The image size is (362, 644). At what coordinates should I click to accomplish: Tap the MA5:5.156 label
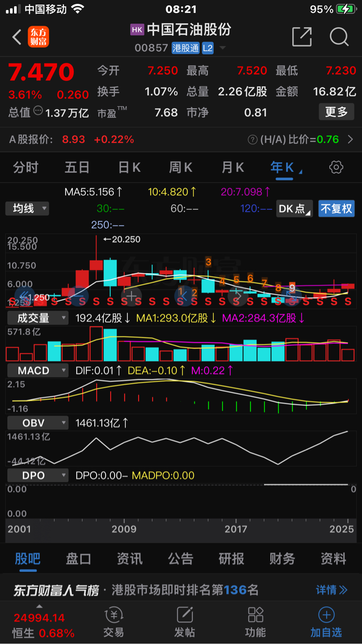click(93, 192)
